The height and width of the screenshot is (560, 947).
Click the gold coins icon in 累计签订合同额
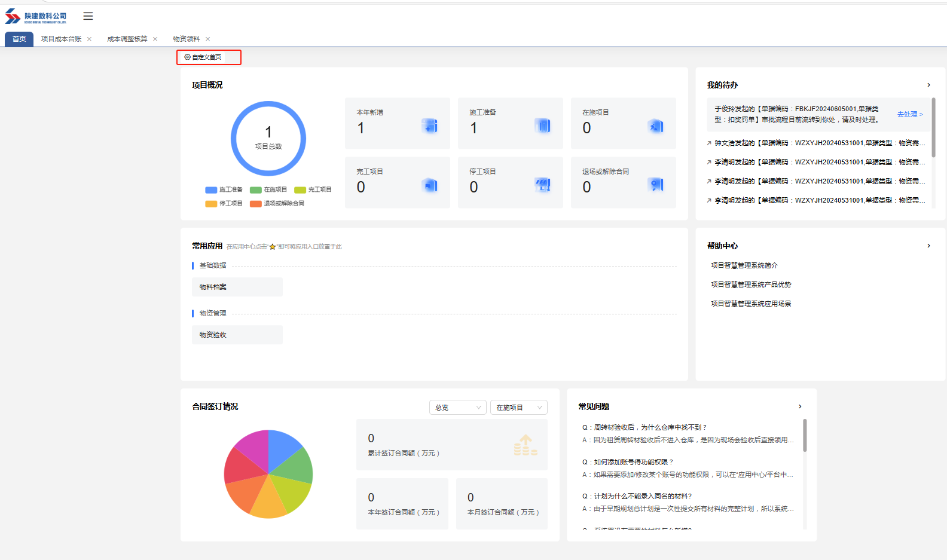pos(525,445)
